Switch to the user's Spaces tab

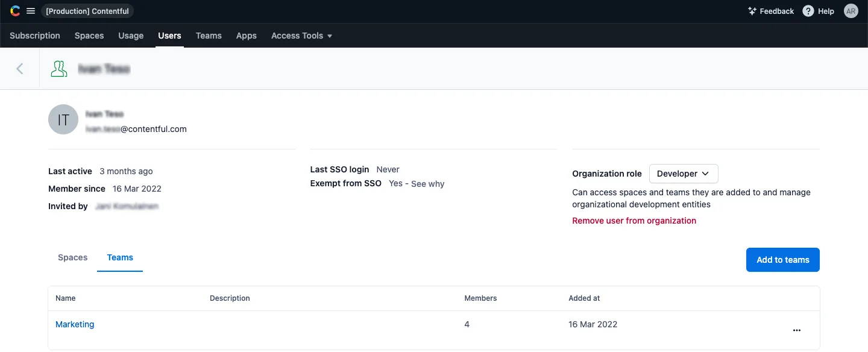[73, 257]
